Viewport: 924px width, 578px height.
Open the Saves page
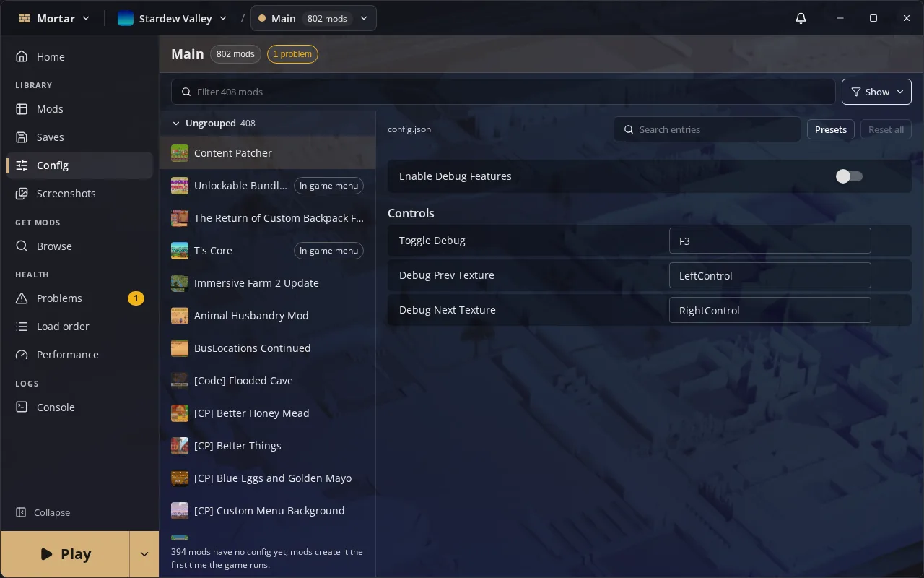pyautogui.click(x=79, y=137)
